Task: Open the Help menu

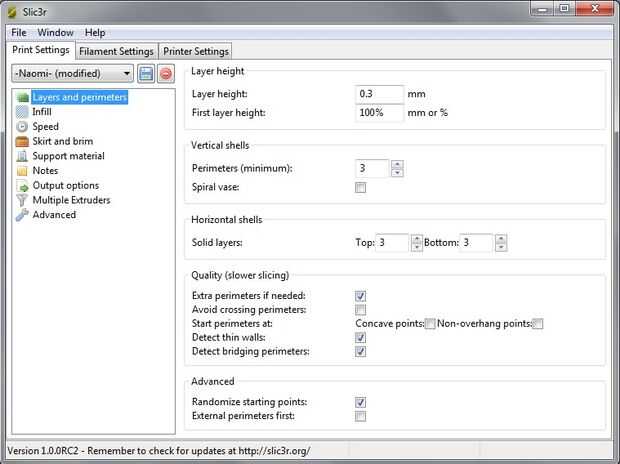Action: 95,32
